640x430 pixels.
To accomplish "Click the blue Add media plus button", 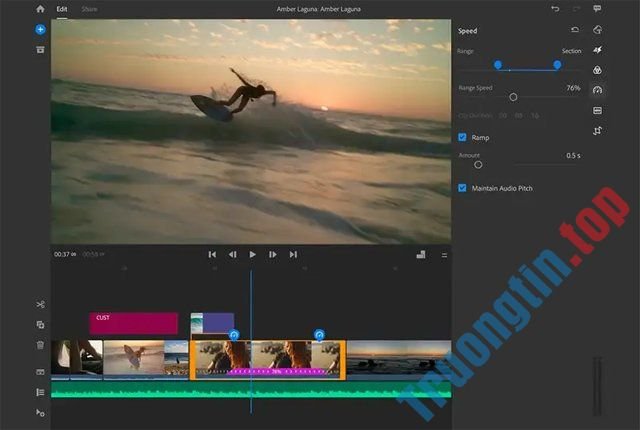I will [40, 29].
